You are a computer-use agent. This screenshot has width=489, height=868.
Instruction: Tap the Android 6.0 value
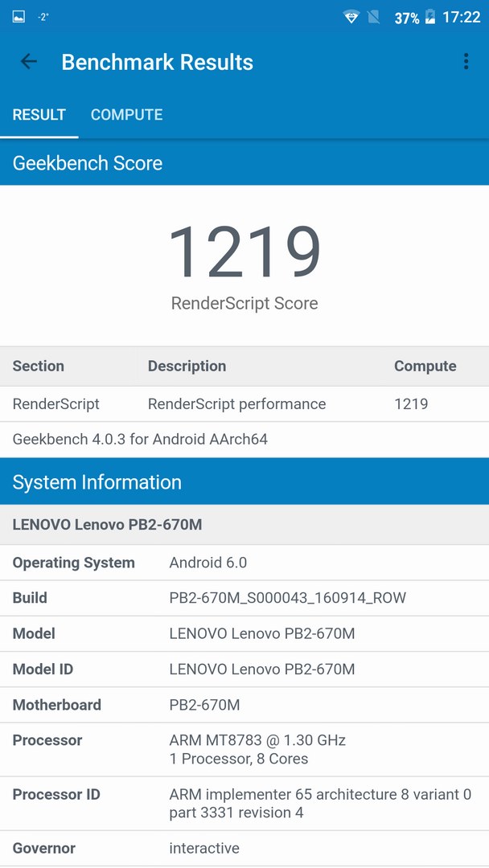(x=208, y=563)
